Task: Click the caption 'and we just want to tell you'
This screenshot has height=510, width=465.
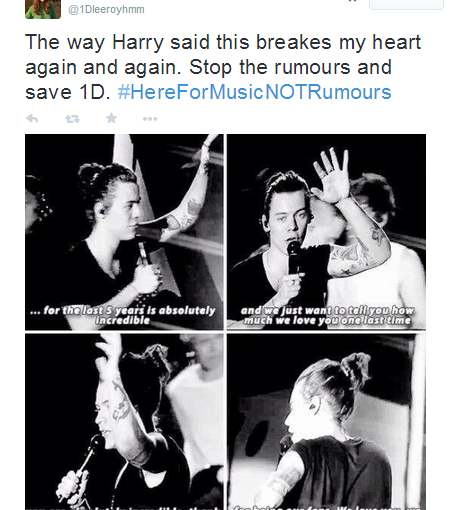Action: coord(327,315)
